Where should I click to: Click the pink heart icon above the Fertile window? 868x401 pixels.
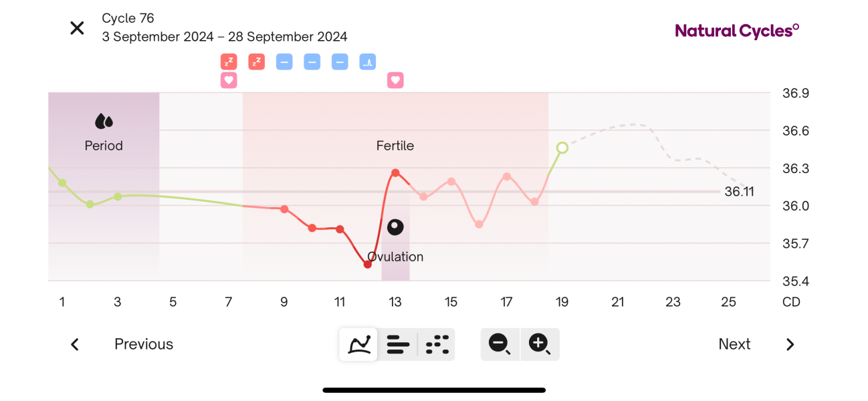(x=395, y=80)
